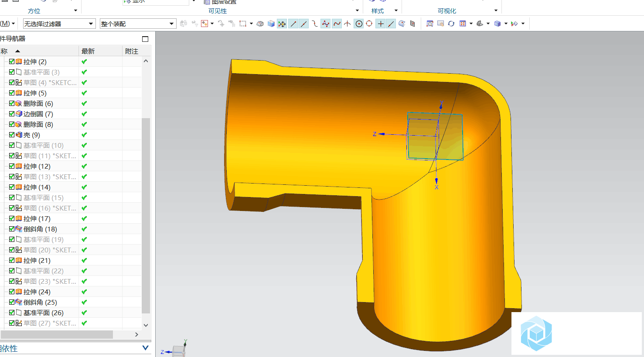This screenshot has height=357, width=644.
Task: Click the Rotate view icon
Action: (451, 24)
